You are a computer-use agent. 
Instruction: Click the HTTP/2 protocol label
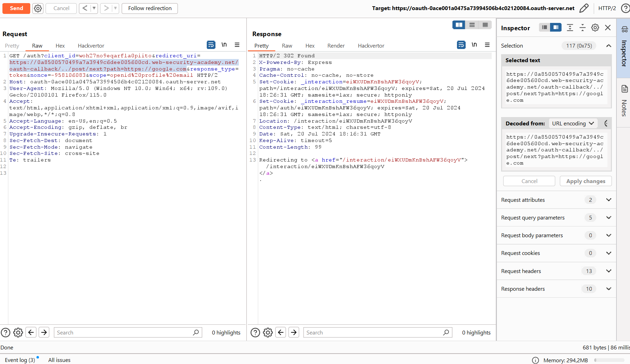click(x=607, y=8)
